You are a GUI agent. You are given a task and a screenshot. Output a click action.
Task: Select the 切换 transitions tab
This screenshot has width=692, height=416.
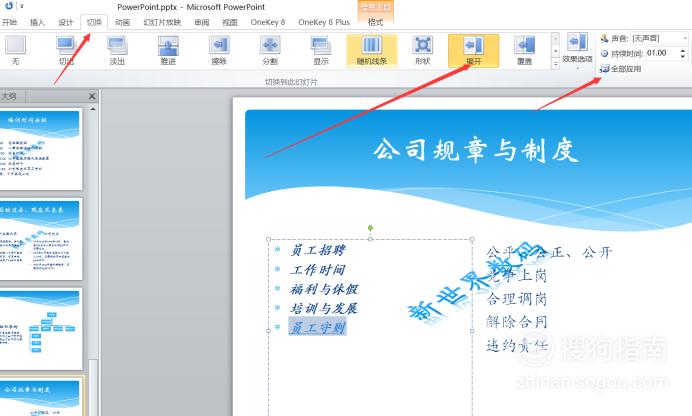pyautogui.click(x=94, y=22)
